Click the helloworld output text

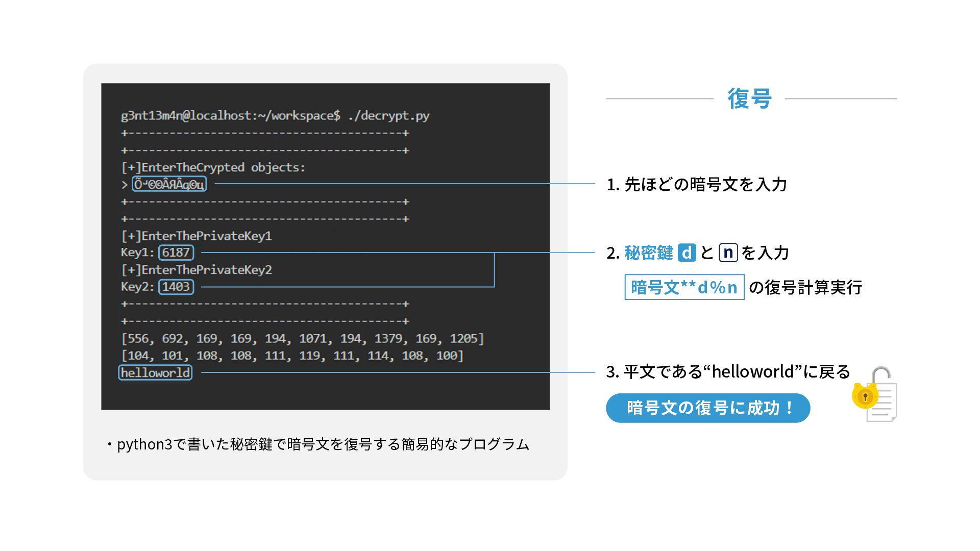tap(156, 373)
